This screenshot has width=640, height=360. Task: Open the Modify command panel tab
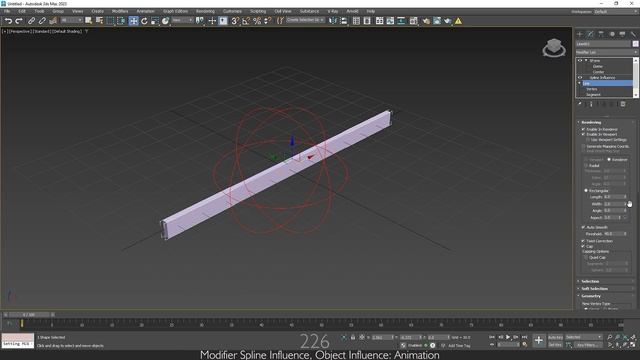(x=590, y=34)
